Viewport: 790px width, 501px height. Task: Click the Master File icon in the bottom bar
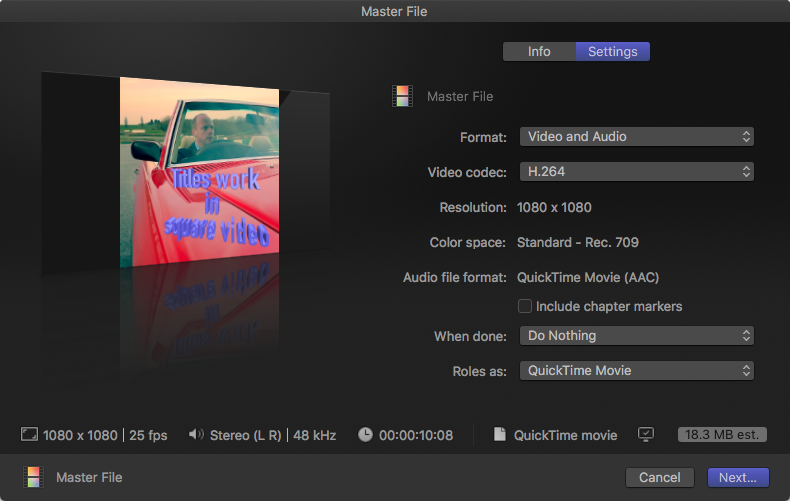click(33, 477)
